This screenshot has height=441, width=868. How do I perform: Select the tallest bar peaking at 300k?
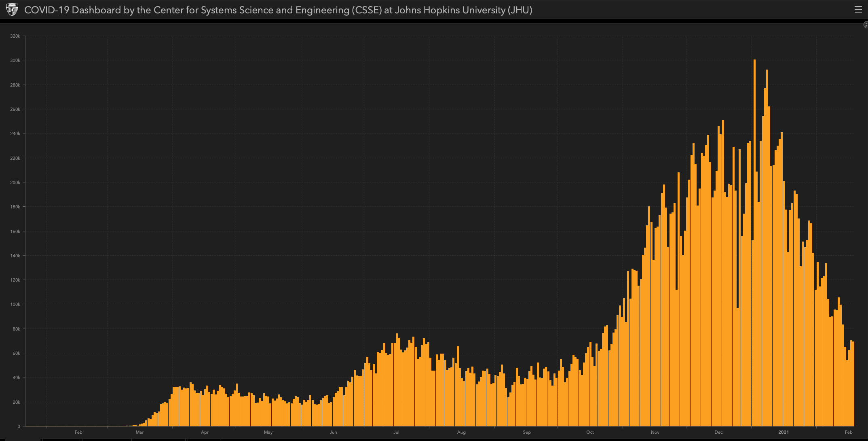pyautogui.click(x=754, y=243)
